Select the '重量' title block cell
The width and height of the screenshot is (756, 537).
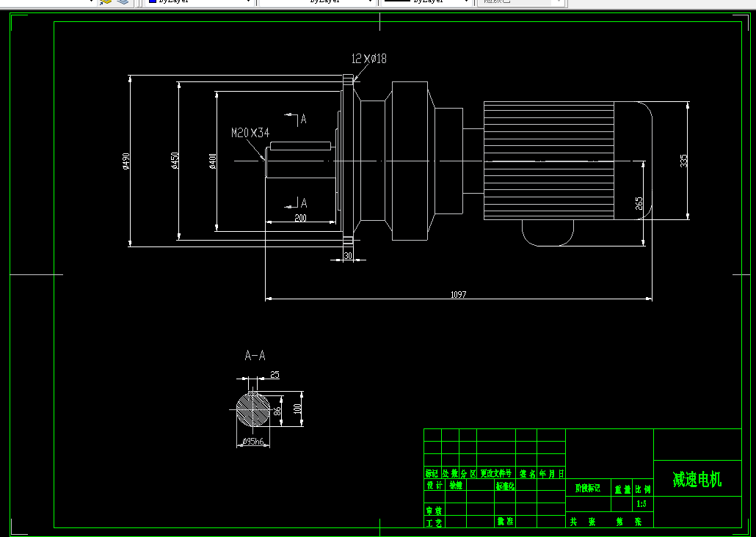click(622, 489)
